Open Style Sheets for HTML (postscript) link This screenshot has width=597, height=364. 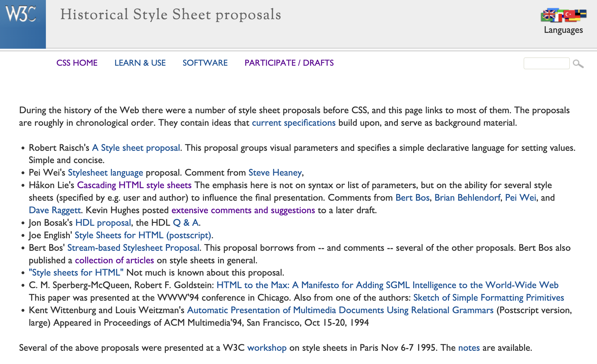pos(143,235)
